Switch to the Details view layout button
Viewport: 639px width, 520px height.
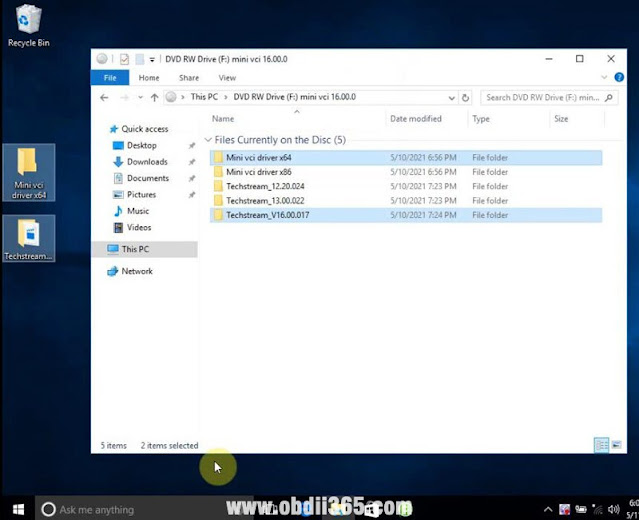point(602,445)
